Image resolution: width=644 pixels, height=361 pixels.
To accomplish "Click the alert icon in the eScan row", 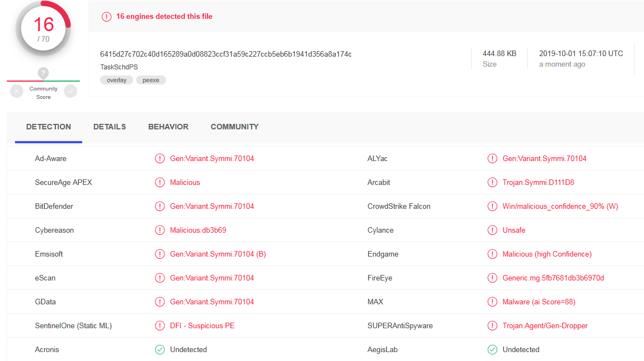I will [x=160, y=278].
